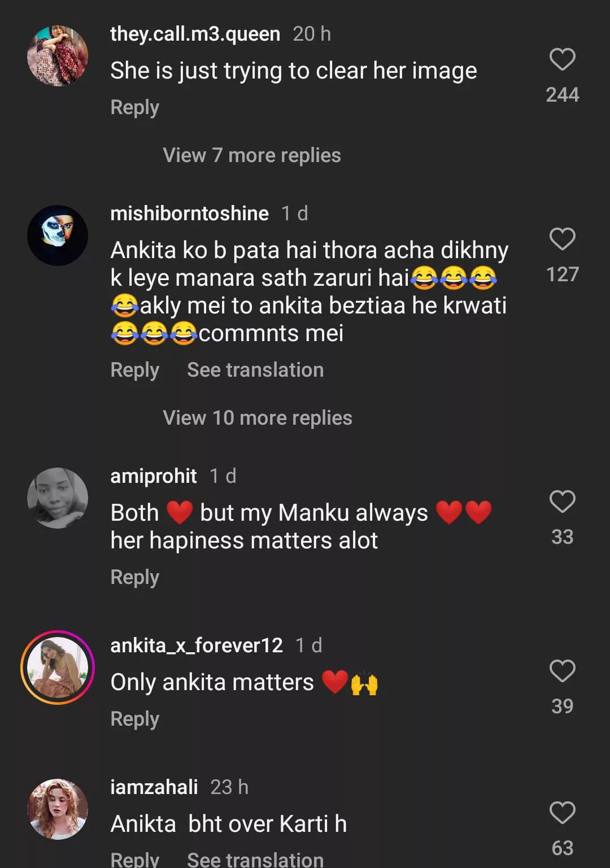Expand 'View 7 more replies'
Image resolution: width=610 pixels, height=868 pixels.
point(252,155)
